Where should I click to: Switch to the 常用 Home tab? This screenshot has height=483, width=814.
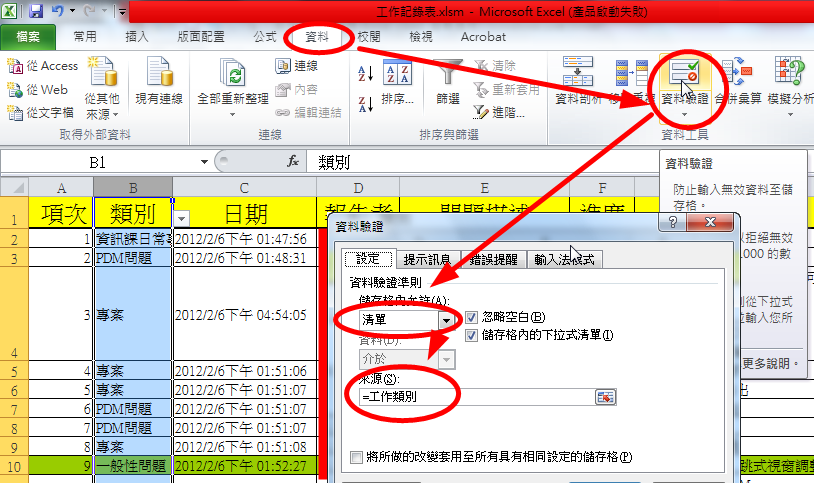tap(85, 37)
